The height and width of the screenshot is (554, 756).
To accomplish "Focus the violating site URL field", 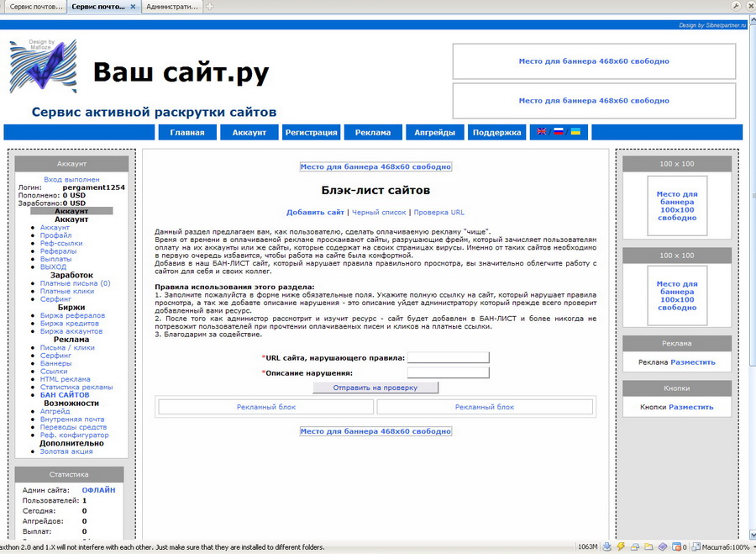I will 448,357.
